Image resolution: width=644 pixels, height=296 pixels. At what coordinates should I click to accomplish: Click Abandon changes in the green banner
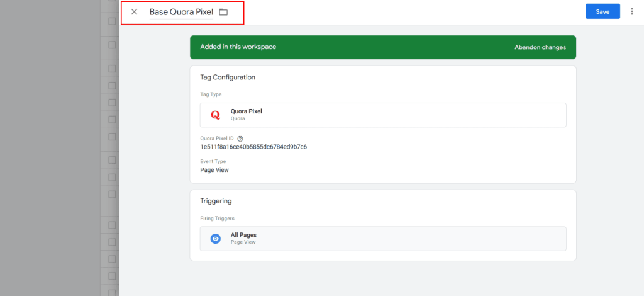[540, 47]
